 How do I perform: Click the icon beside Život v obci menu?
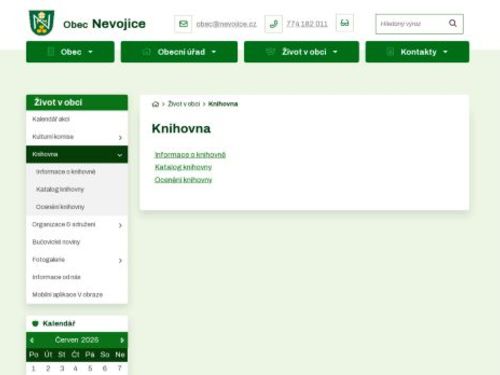tap(270, 52)
